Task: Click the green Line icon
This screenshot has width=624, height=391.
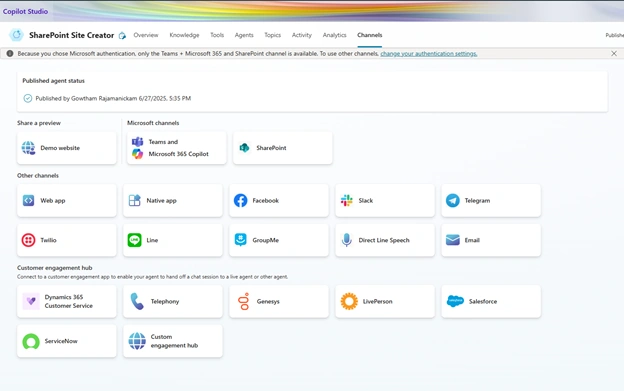Action: [x=135, y=240]
